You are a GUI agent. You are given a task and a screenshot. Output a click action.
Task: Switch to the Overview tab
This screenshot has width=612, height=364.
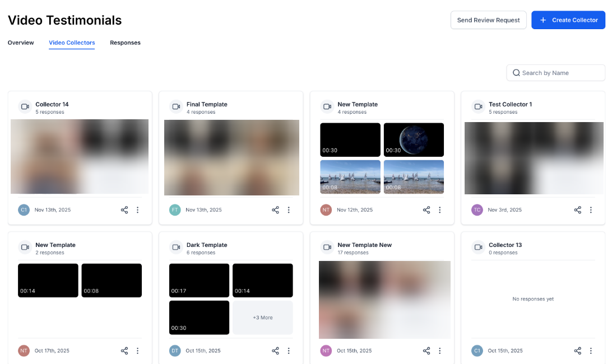pyautogui.click(x=21, y=43)
